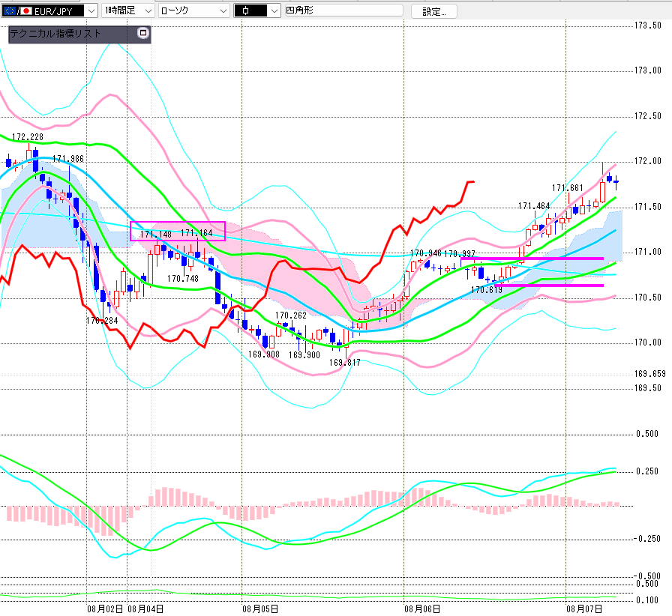Screen dimensions: 672x616
Task: Click the 四角形 shape field
Action: tap(344, 10)
